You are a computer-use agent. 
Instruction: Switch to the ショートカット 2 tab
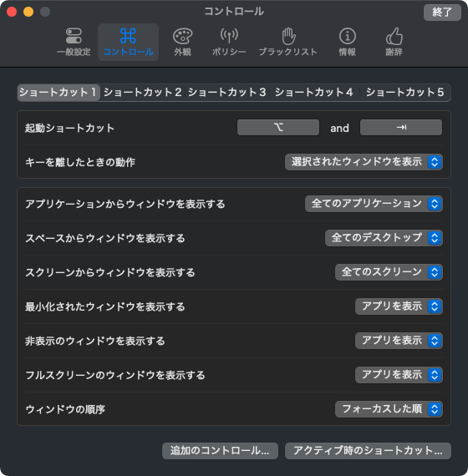click(143, 93)
